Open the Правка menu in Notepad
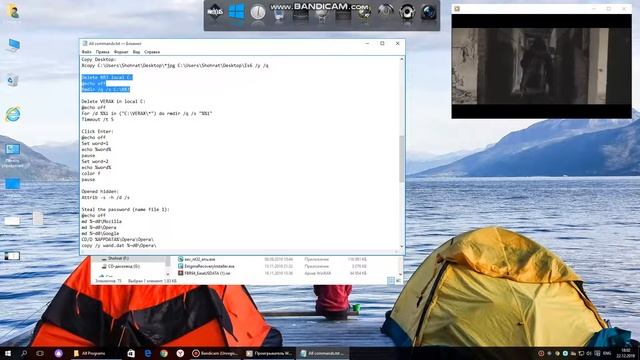This screenshot has width=640, height=360. (102, 52)
